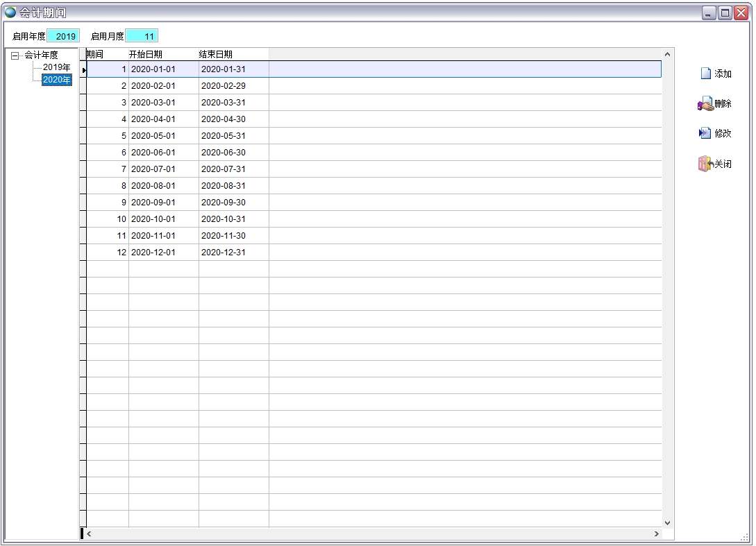Maximize the 会计期间 window
The height and width of the screenshot is (546, 756).
tap(725, 12)
